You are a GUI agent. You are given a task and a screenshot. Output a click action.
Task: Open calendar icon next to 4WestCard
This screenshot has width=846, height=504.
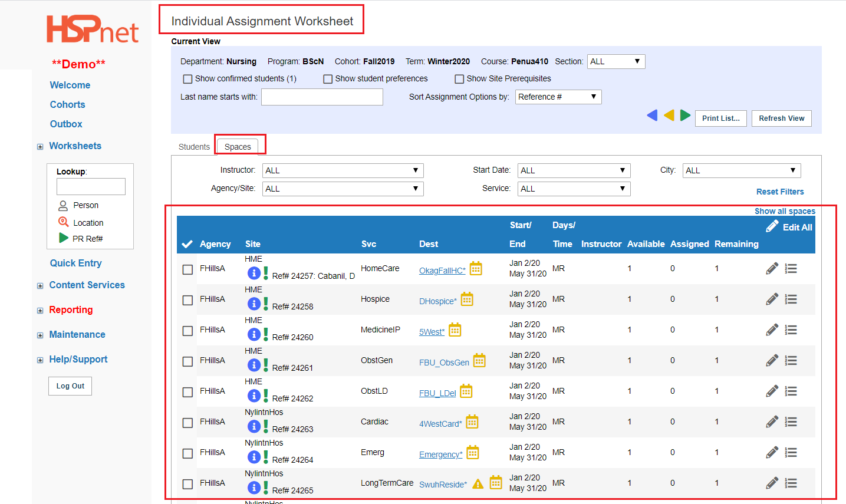pos(472,422)
